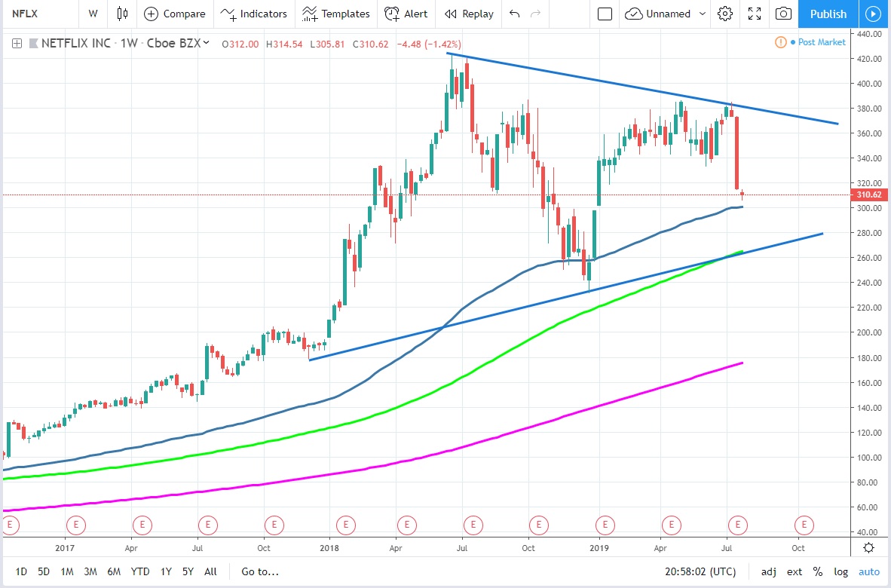Screen dimensions: 891x588
Task: Enter fullscreen mode
Action: [755, 14]
